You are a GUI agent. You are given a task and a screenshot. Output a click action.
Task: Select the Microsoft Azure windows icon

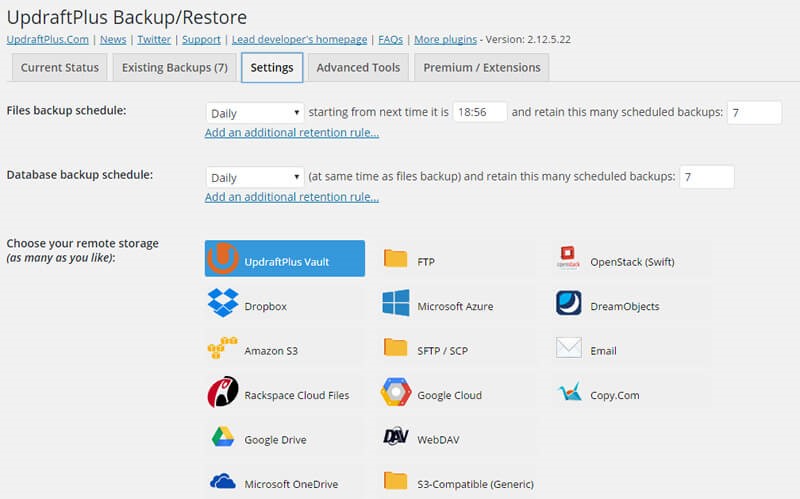point(396,303)
